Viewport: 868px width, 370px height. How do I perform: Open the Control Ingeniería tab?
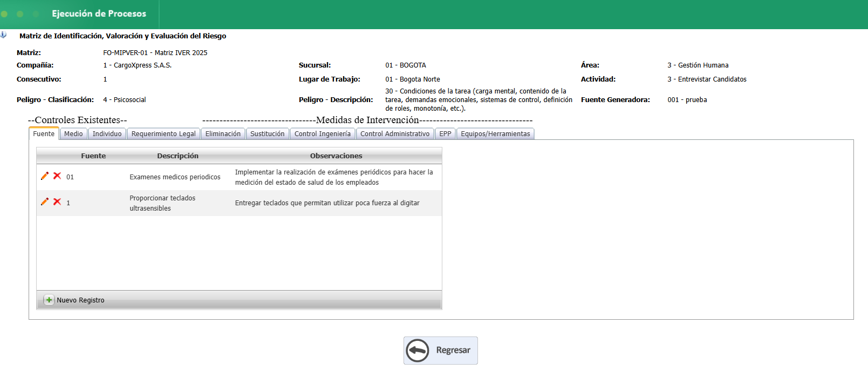[x=323, y=134]
